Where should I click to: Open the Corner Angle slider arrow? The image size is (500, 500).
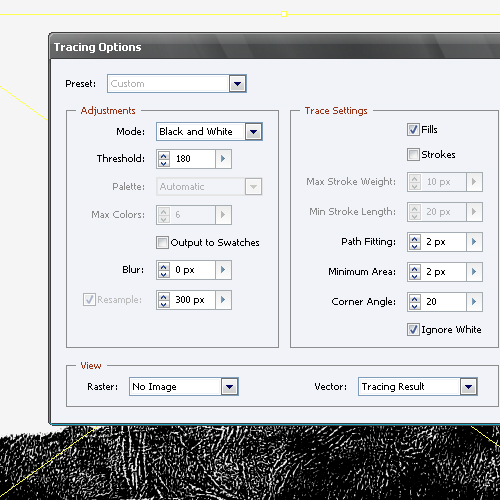click(x=474, y=302)
